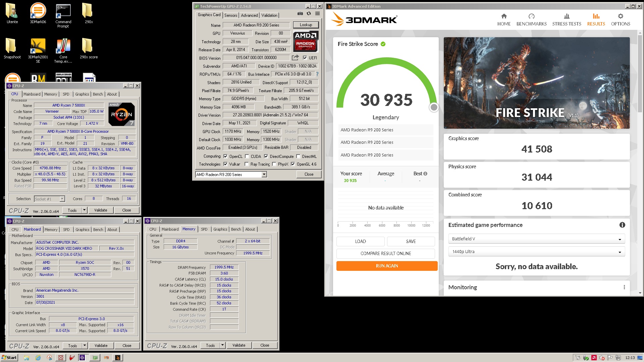Click RUN AGAIN in 3DMark
644x362 pixels.
[387, 266]
